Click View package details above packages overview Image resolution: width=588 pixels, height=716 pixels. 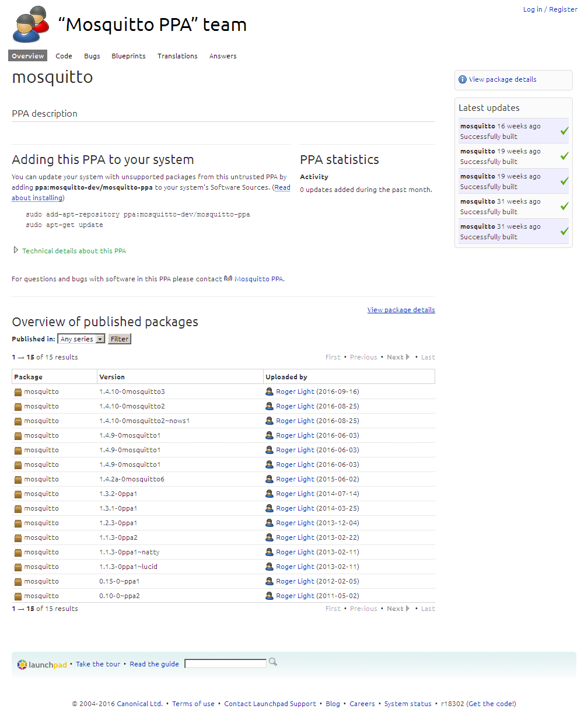click(x=401, y=310)
